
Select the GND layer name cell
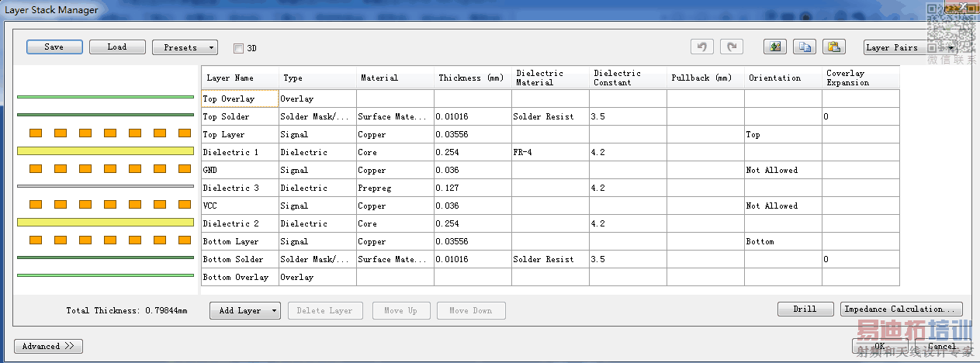point(240,170)
